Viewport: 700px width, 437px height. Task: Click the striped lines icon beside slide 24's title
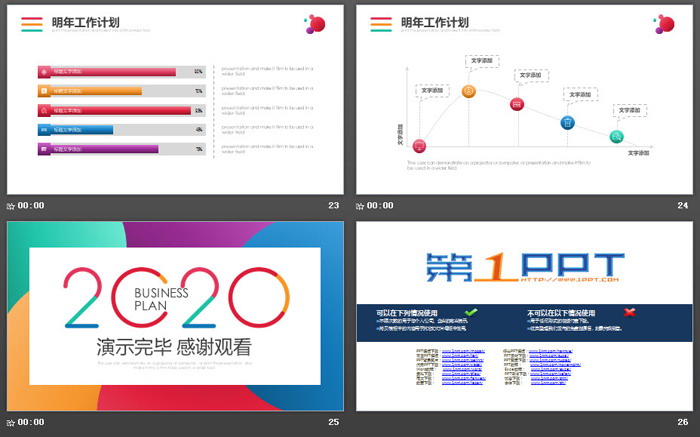[x=381, y=24]
